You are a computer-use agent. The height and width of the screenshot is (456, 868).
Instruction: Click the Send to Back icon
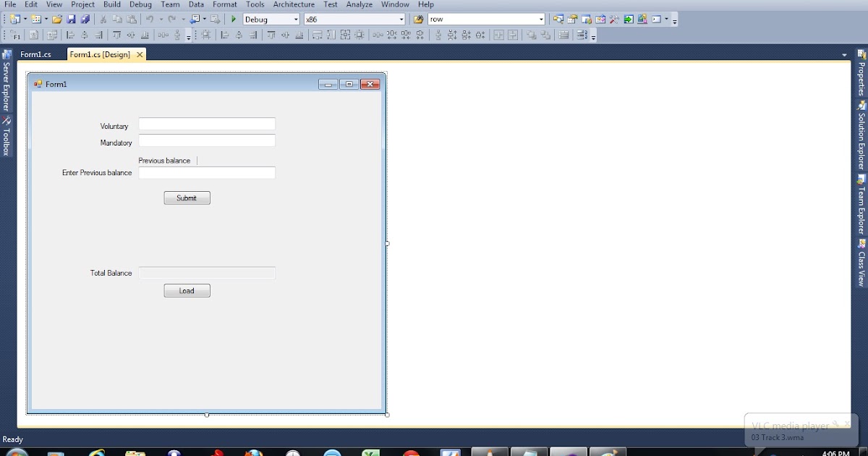pos(545,35)
